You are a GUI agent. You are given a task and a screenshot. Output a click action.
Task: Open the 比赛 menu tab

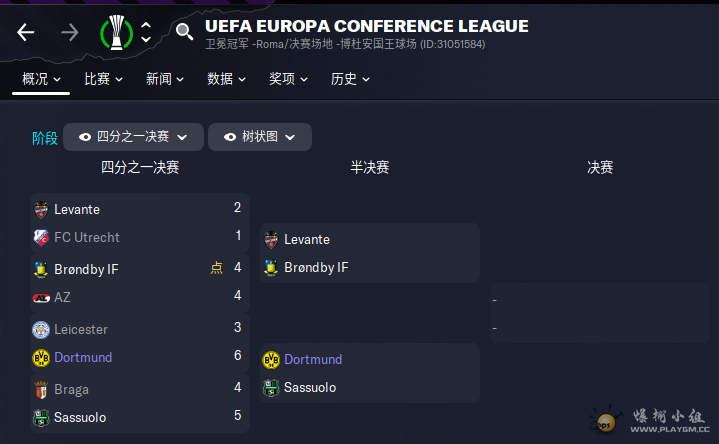[x=103, y=79]
